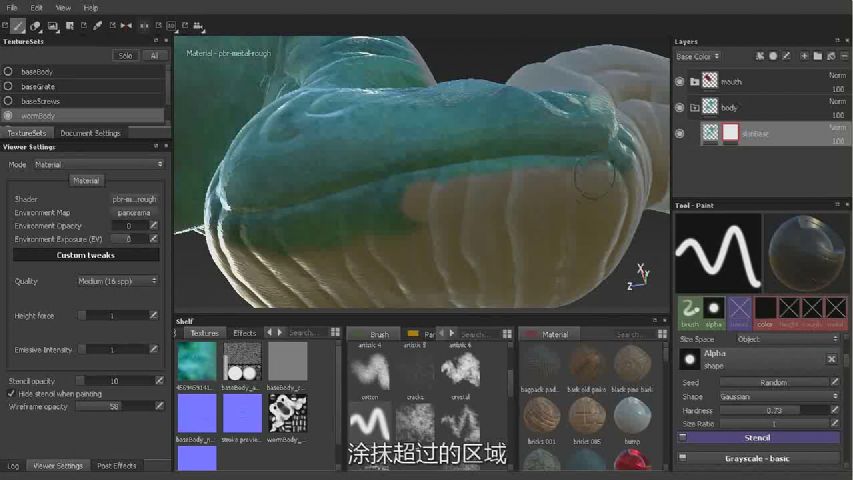Add a new fill layer with plus icon
Screen dimensions: 853x480
(803, 56)
